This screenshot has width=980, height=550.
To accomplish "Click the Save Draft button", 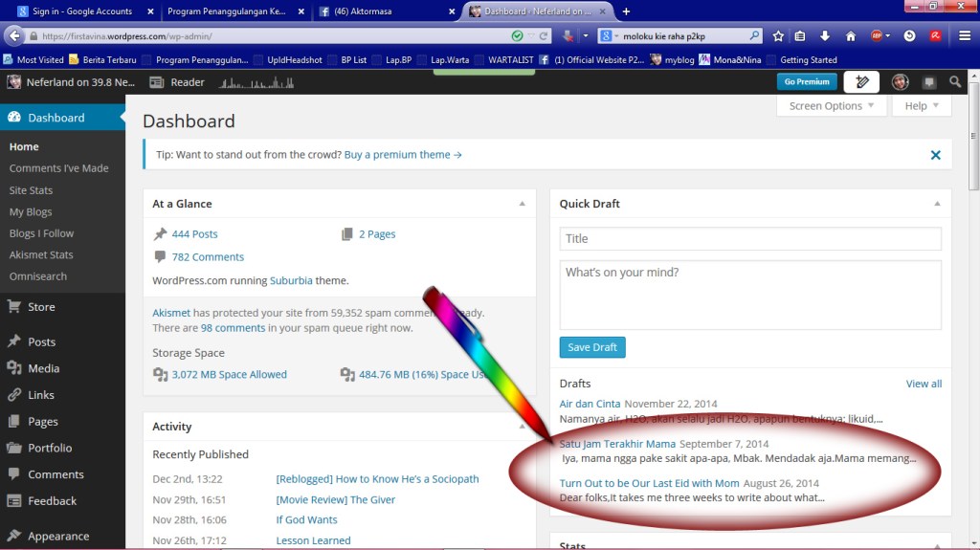I will tap(591, 347).
